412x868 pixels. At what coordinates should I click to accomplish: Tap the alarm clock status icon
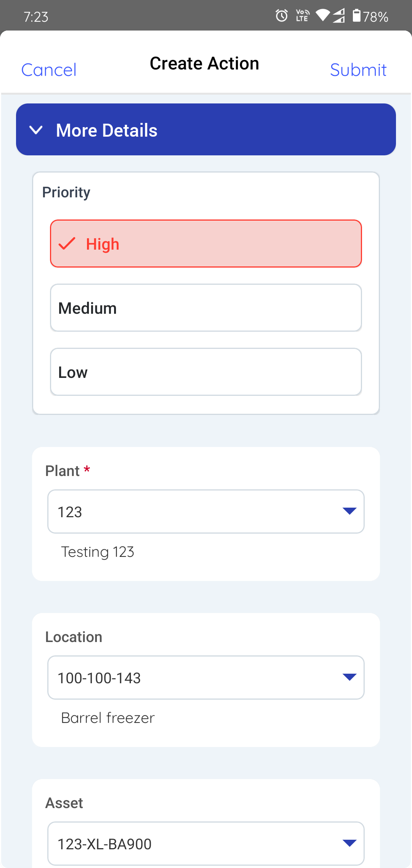(282, 16)
